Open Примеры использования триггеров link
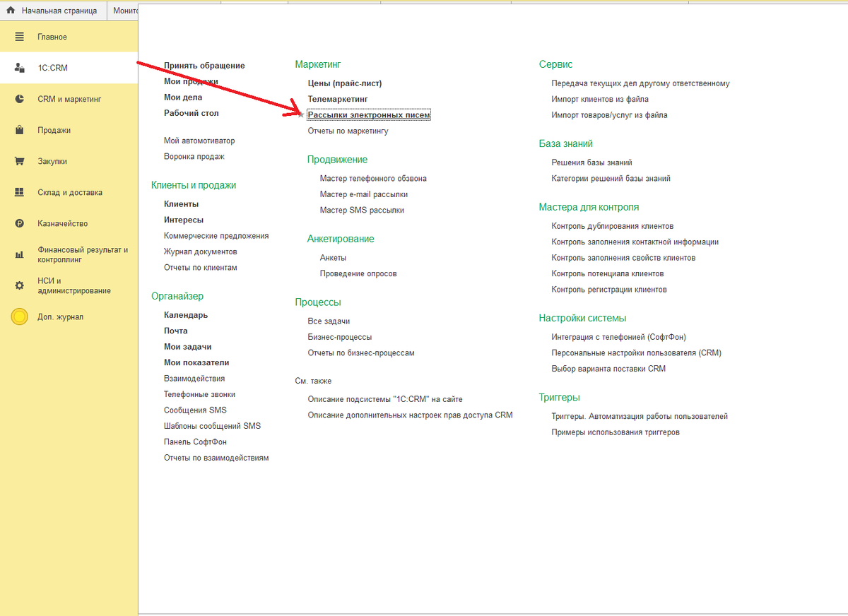The width and height of the screenshot is (848, 616). 616,432
